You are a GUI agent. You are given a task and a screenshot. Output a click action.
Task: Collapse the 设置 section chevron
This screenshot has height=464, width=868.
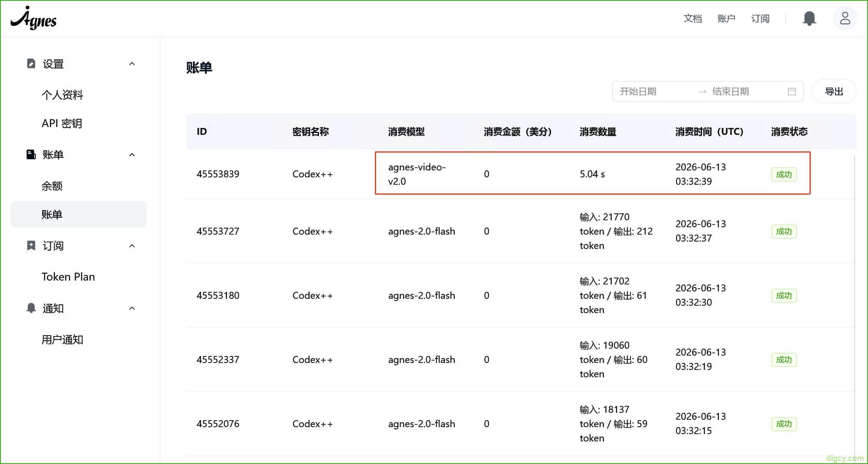(x=132, y=64)
